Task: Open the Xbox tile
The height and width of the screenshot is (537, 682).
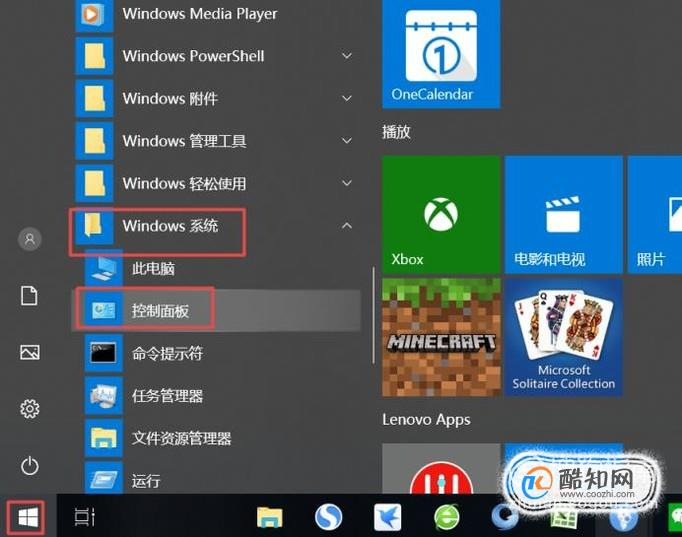Action: tap(441, 215)
